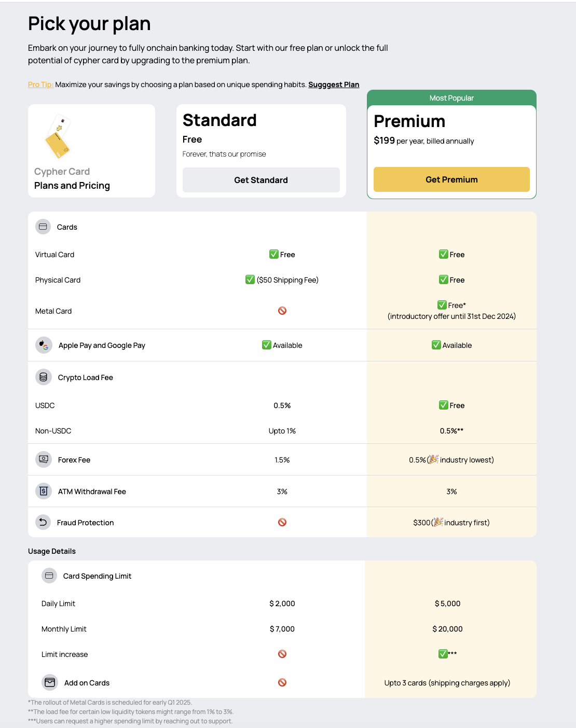Click the Pro Tip link
This screenshot has height=728, width=576.
click(40, 85)
